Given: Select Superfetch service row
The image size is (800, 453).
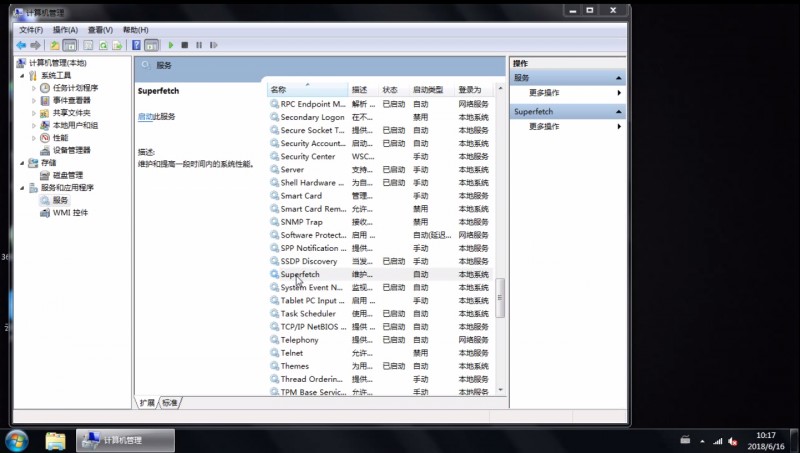Looking at the screenshot, I should (380, 274).
